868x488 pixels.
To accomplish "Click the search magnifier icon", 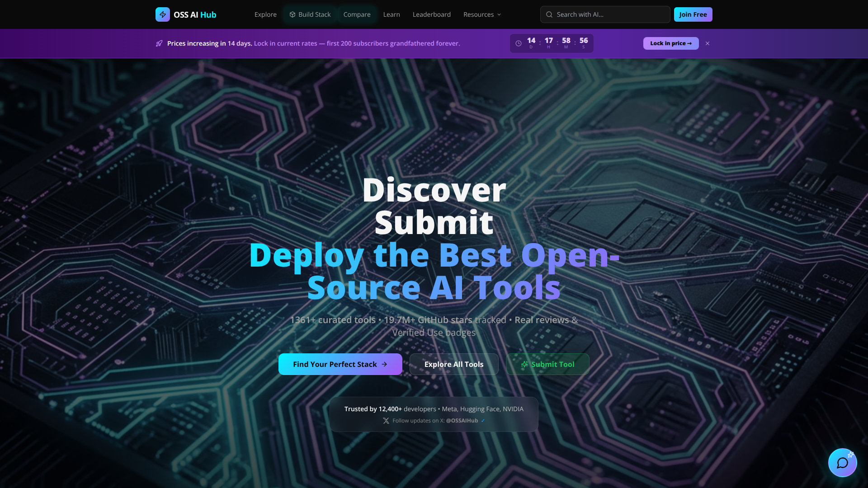I will tap(549, 14).
